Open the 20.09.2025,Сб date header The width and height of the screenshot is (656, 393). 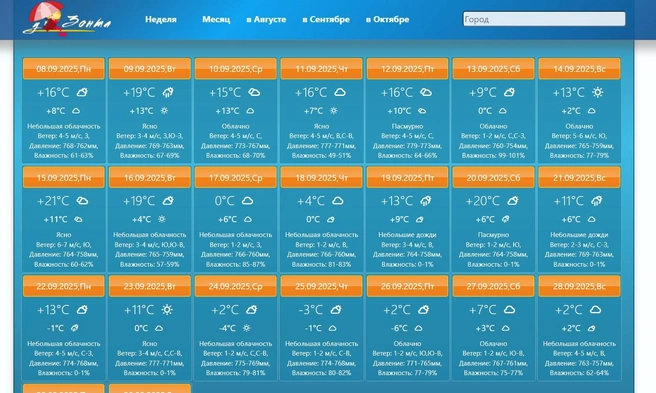pyautogui.click(x=493, y=177)
